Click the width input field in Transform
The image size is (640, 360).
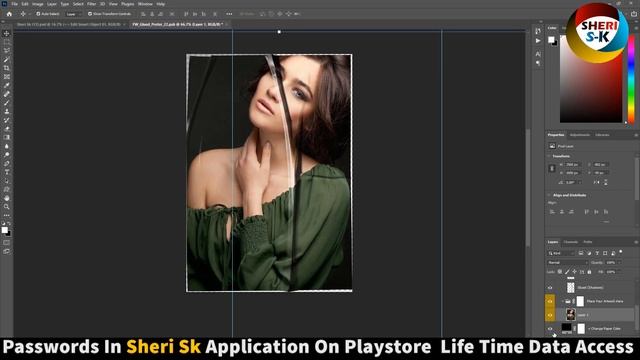pyautogui.click(x=573, y=164)
